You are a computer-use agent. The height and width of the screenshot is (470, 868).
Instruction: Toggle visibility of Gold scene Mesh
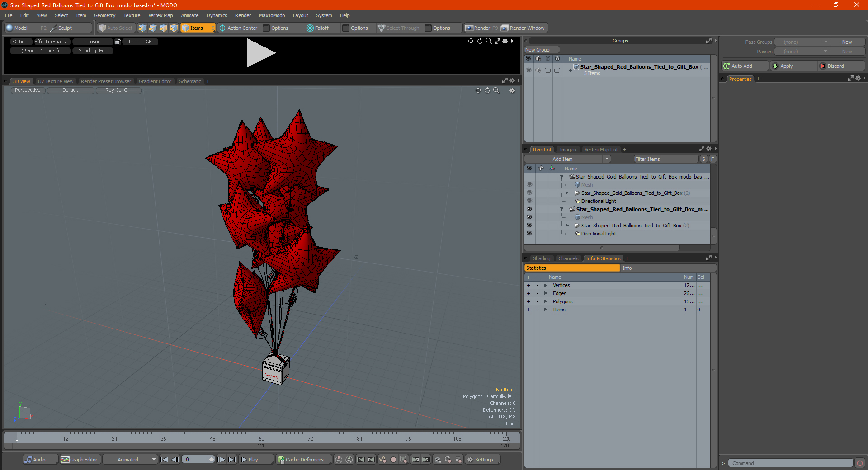(x=529, y=185)
